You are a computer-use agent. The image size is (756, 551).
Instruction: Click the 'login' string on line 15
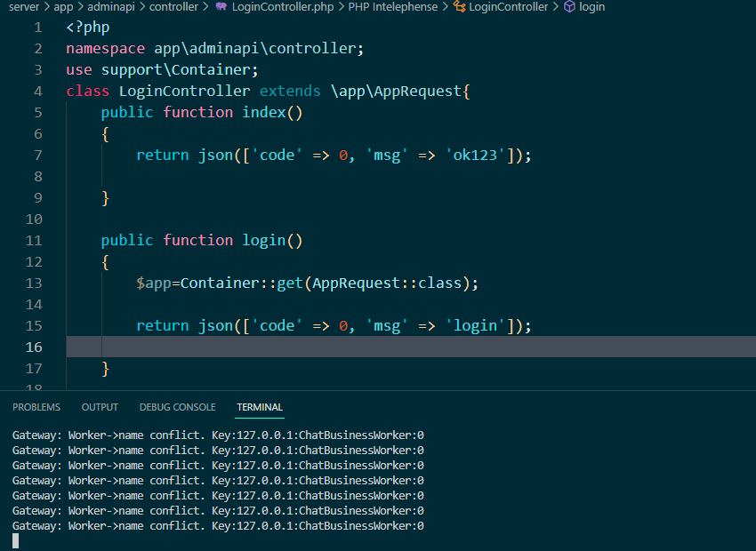475,326
